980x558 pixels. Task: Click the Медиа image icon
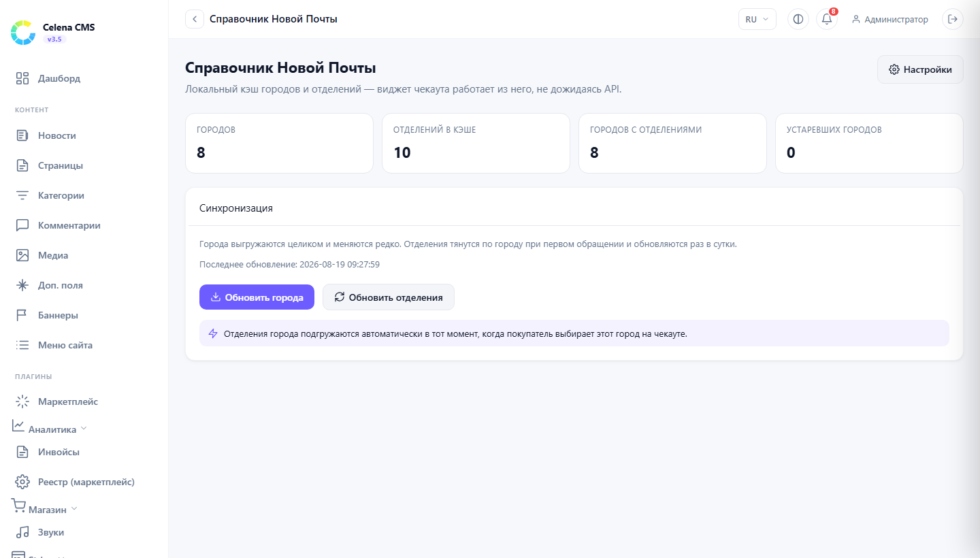point(22,255)
